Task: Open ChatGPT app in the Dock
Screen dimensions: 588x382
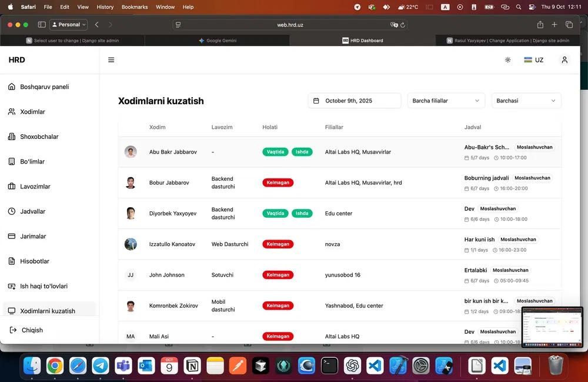Action: (x=352, y=366)
